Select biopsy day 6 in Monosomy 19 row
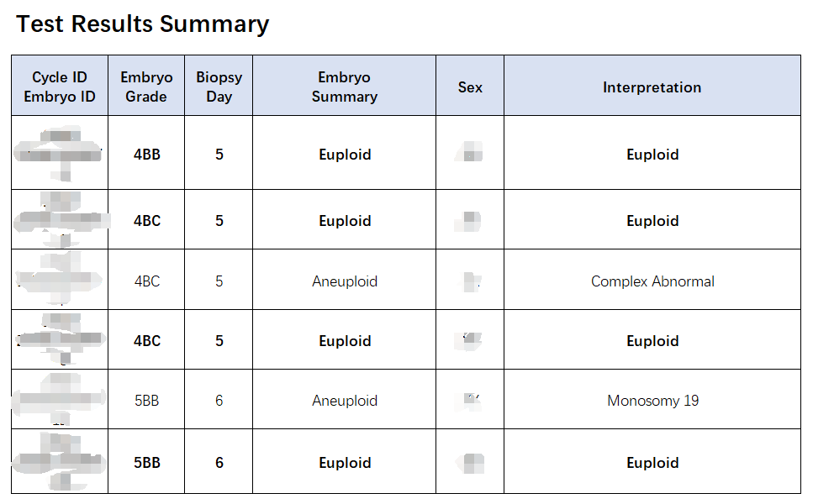Screen dimensions: 813x504 [x=219, y=401]
